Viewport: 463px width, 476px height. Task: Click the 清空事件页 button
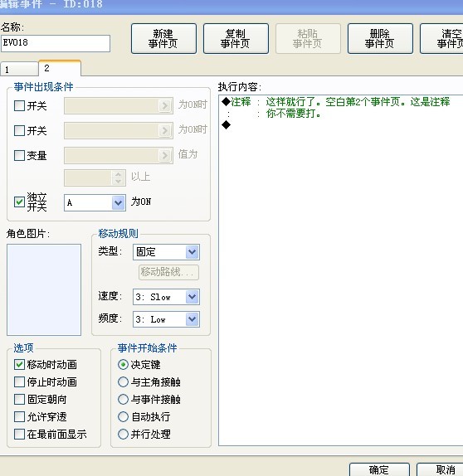click(441, 38)
